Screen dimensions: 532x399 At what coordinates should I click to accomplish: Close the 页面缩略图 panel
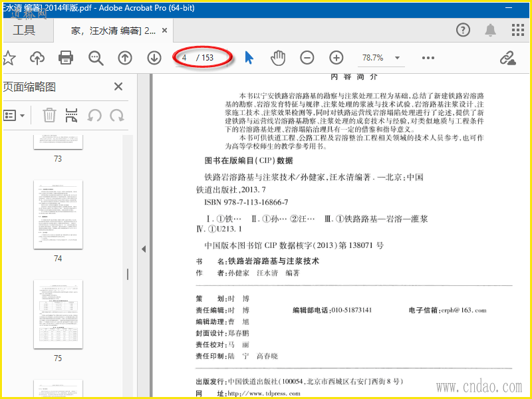click(118, 86)
